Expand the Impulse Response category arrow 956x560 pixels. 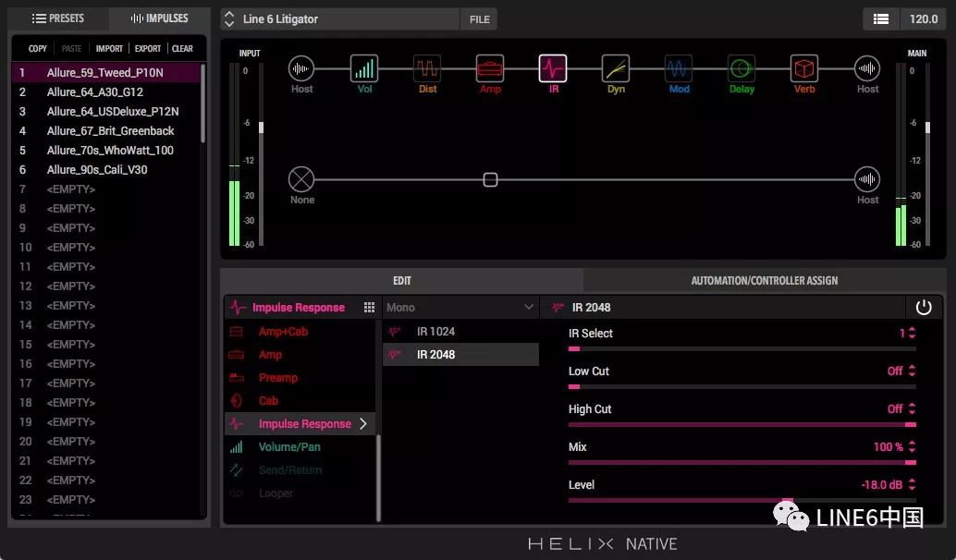tap(363, 423)
